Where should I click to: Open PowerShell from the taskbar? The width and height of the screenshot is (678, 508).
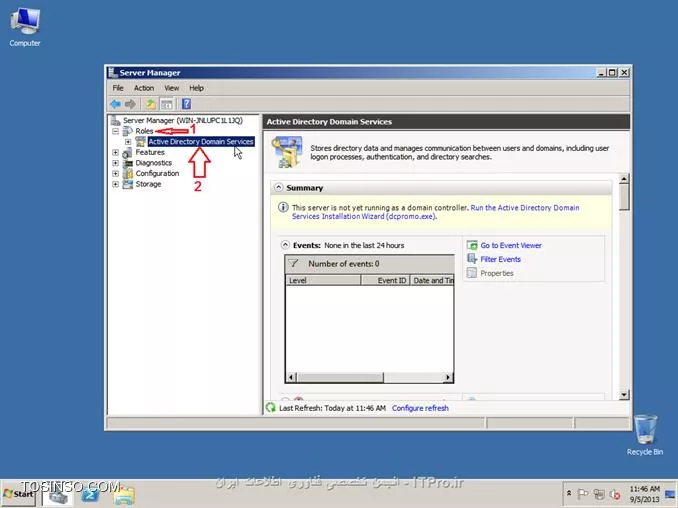coord(90,495)
